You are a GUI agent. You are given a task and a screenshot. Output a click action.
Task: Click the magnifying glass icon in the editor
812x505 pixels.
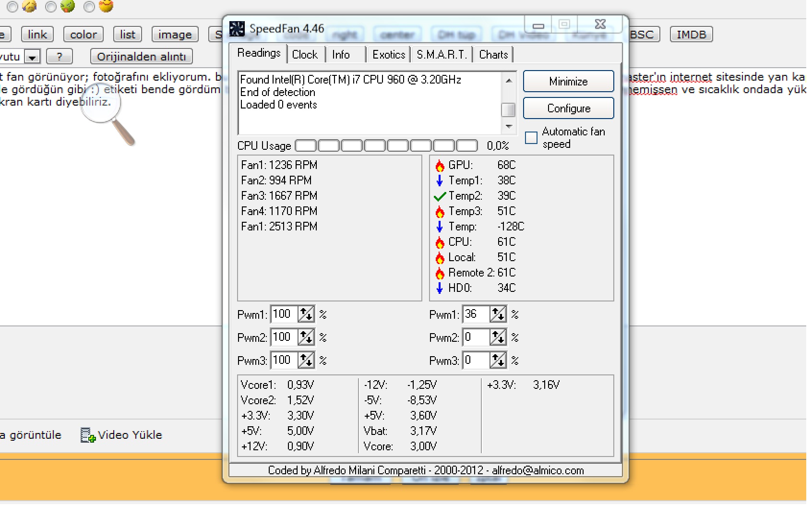pos(107,114)
